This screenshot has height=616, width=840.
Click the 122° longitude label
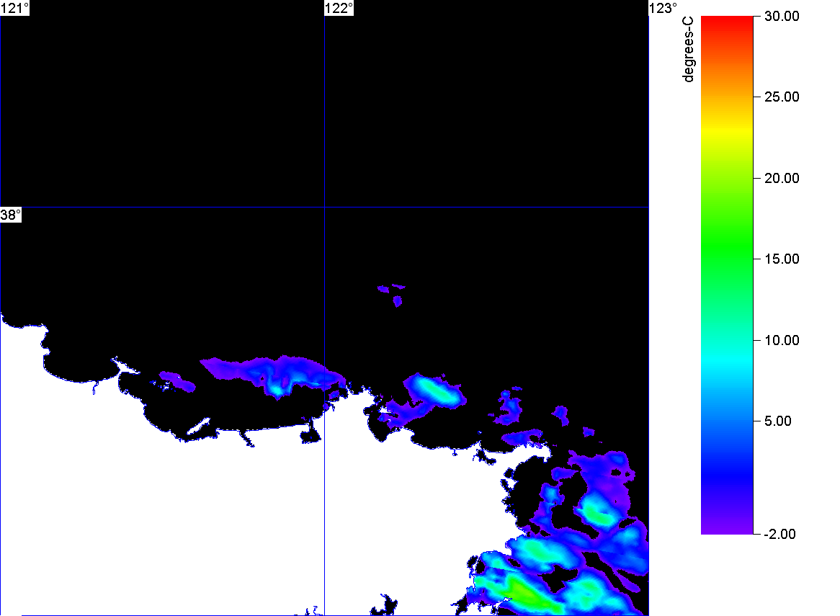pyautogui.click(x=339, y=8)
